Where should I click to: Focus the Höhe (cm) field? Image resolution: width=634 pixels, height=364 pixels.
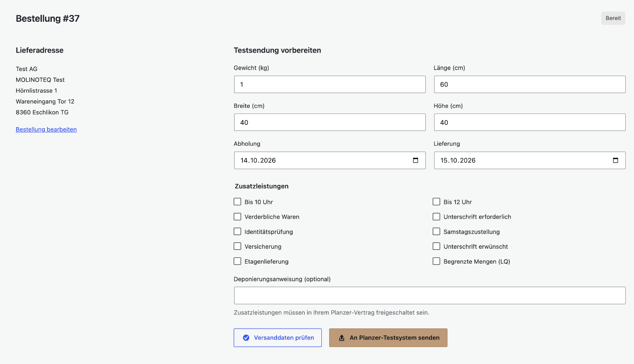coord(530,122)
